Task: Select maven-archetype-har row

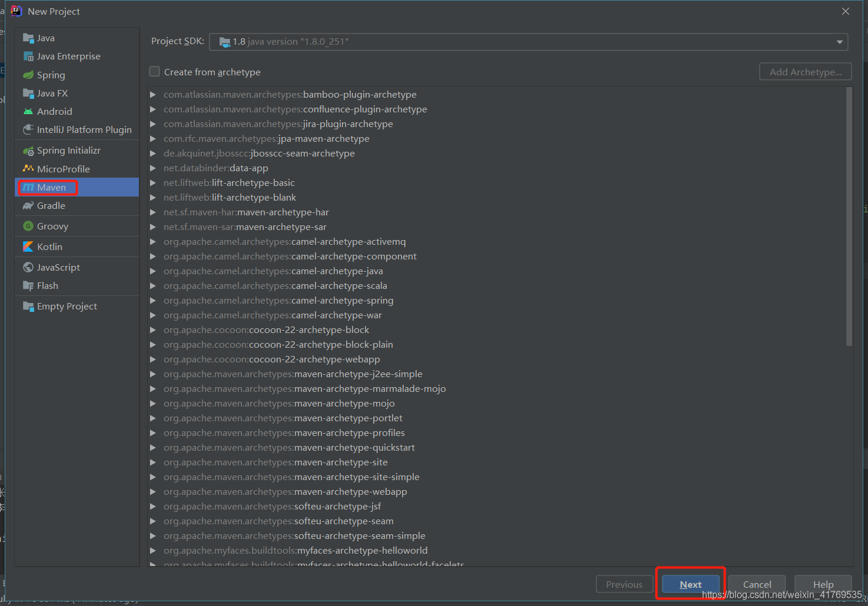Action: [x=497, y=212]
